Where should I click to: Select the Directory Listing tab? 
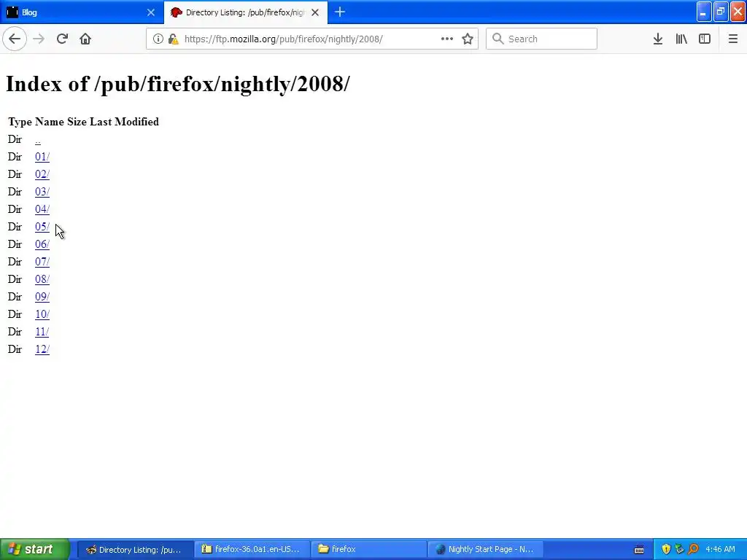(245, 12)
